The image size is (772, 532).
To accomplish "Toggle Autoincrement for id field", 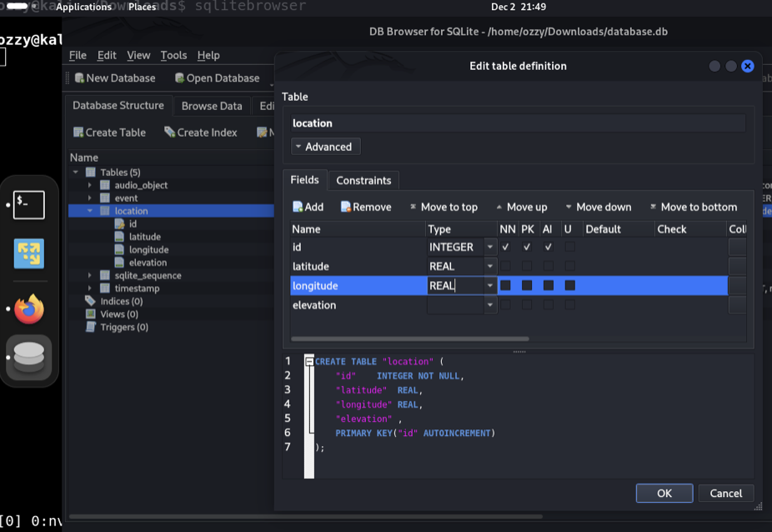I will point(549,247).
